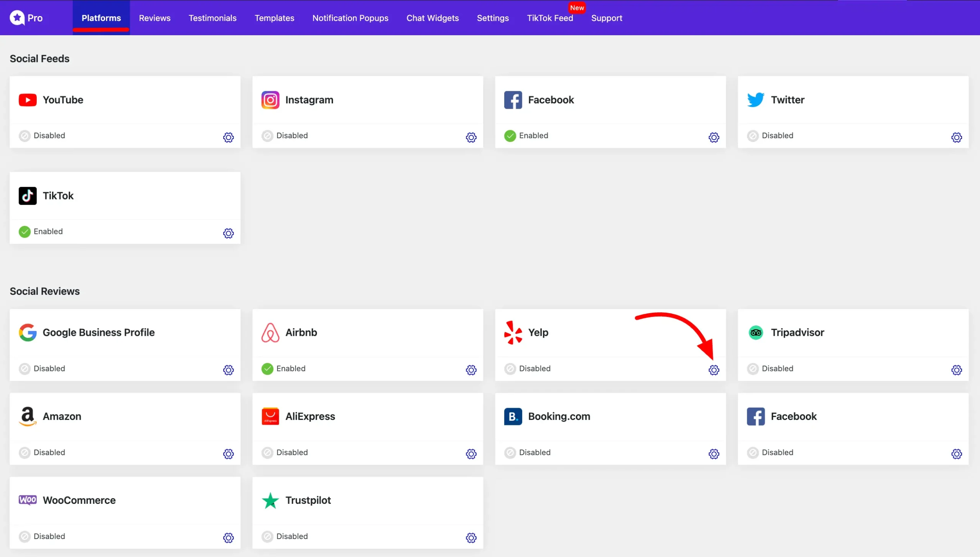This screenshot has height=557, width=980.
Task: Click the Booking.com B logo
Action: [x=513, y=416]
